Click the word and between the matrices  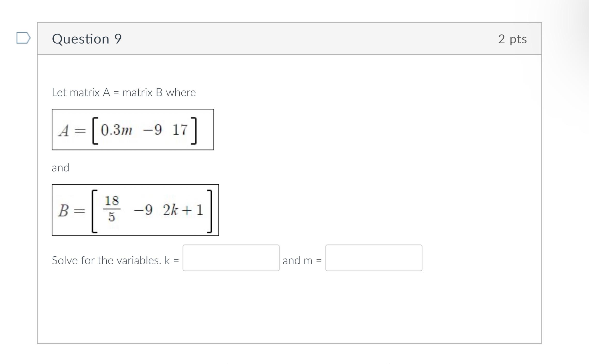click(x=60, y=168)
